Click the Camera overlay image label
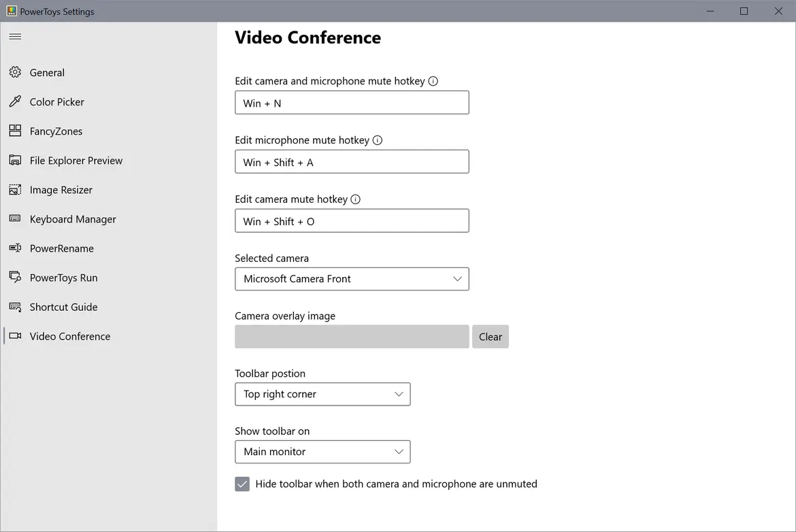Screen dimensions: 796x532 pyautogui.click(x=285, y=316)
